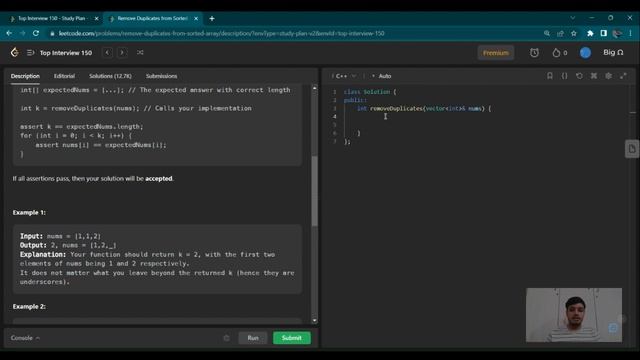The image size is (640, 360).
Task: Open the Submissions tab
Action: [x=161, y=76]
